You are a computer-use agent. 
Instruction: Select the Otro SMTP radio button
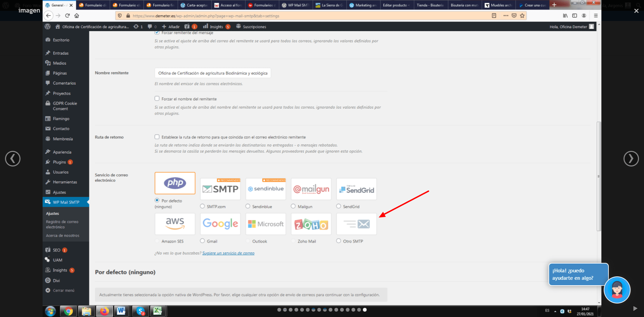(x=338, y=241)
